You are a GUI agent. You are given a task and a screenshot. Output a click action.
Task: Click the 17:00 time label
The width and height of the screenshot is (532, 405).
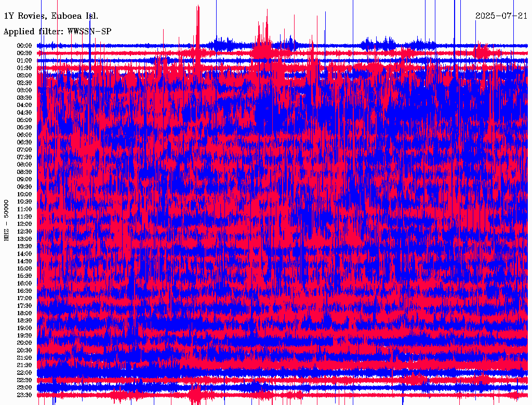coord(24,298)
